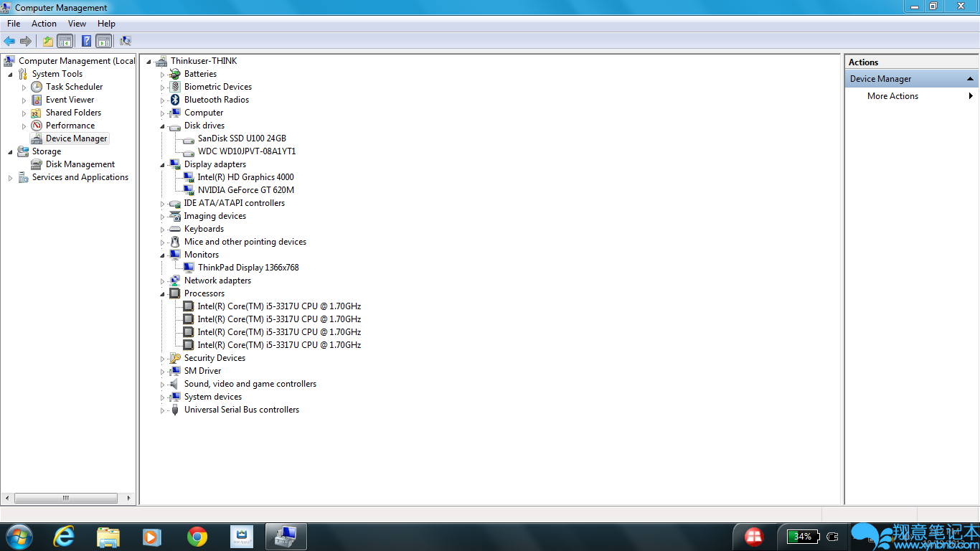
Task: Collapse the Monitors category
Action: tap(162, 255)
